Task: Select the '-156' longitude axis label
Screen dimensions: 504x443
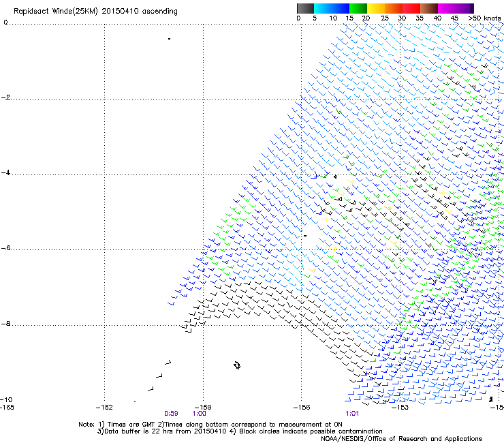Action: click(302, 408)
